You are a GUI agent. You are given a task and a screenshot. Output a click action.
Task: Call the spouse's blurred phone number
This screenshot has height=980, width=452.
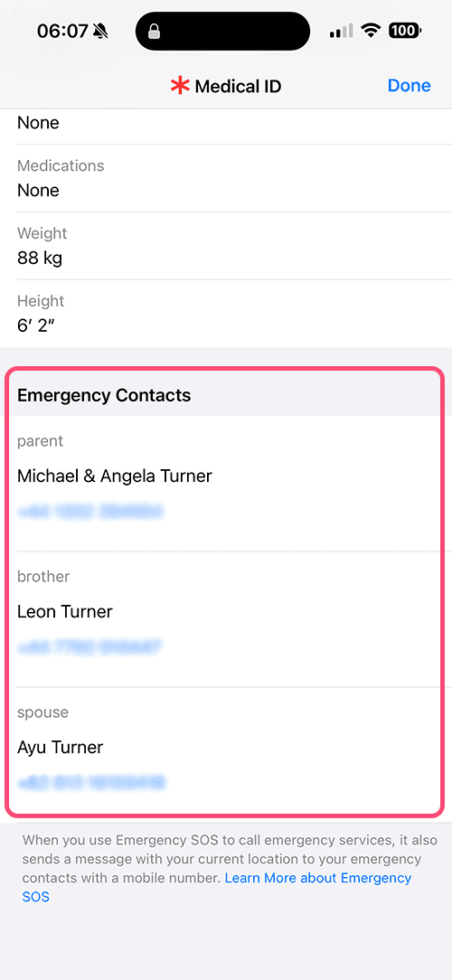pyautogui.click(x=91, y=783)
